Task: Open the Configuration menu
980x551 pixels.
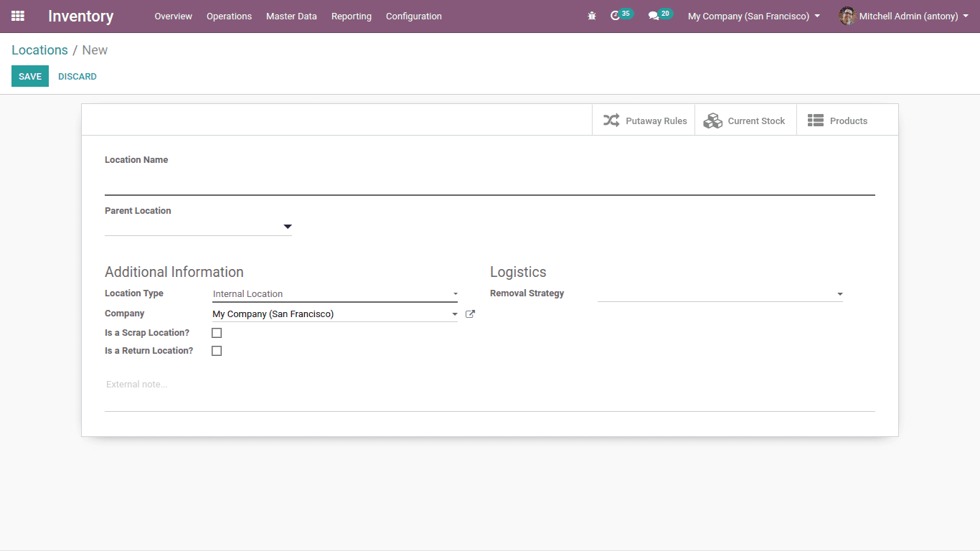Action: click(x=414, y=16)
